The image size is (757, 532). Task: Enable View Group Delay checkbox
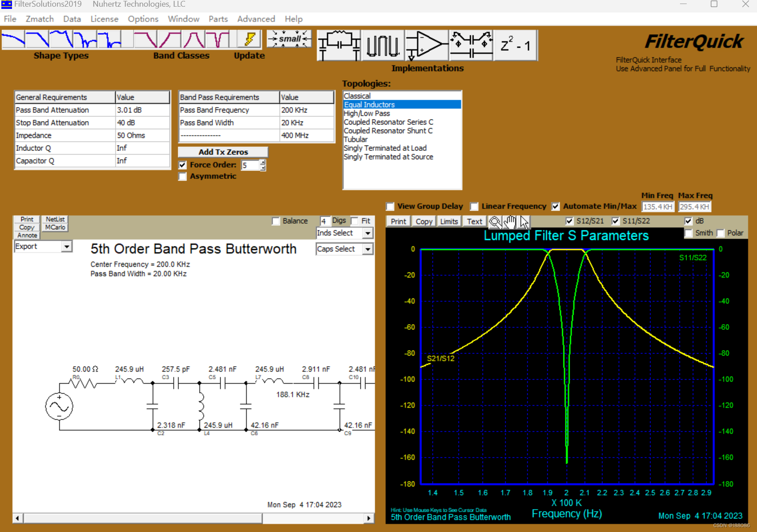pyautogui.click(x=390, y=207)
